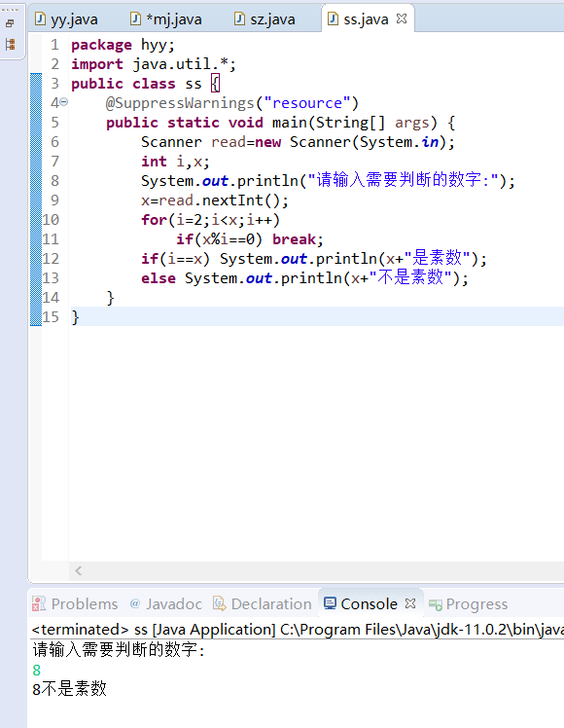Select the Console view tab
Viewport: 564px width, 728px height.
[x=369, y=604]
